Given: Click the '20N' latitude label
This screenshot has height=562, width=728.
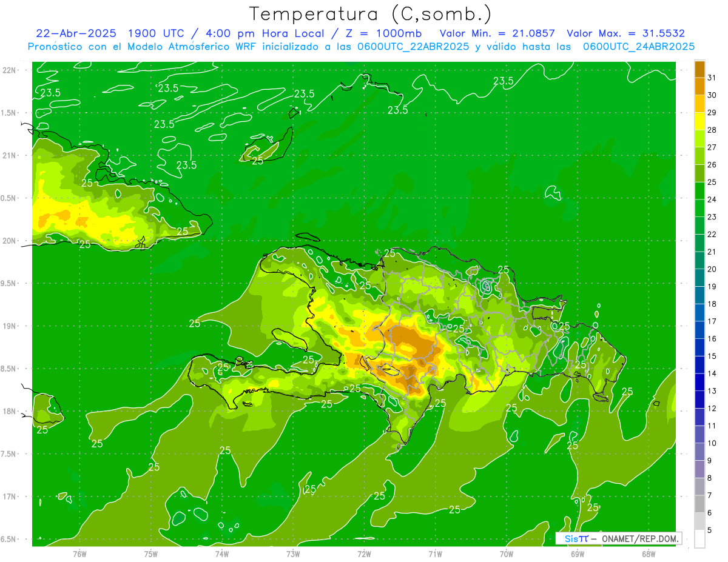Looking at the screenshot, I should click(x=9, y=241).
